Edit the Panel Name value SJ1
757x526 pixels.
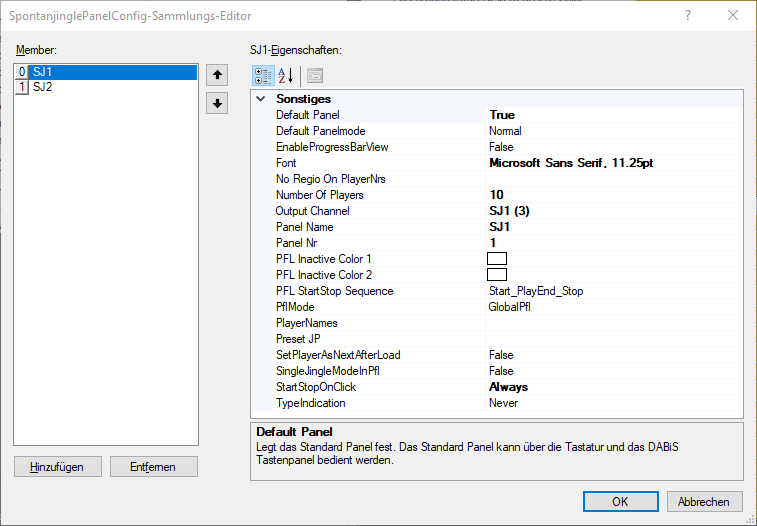coord(614,226)
